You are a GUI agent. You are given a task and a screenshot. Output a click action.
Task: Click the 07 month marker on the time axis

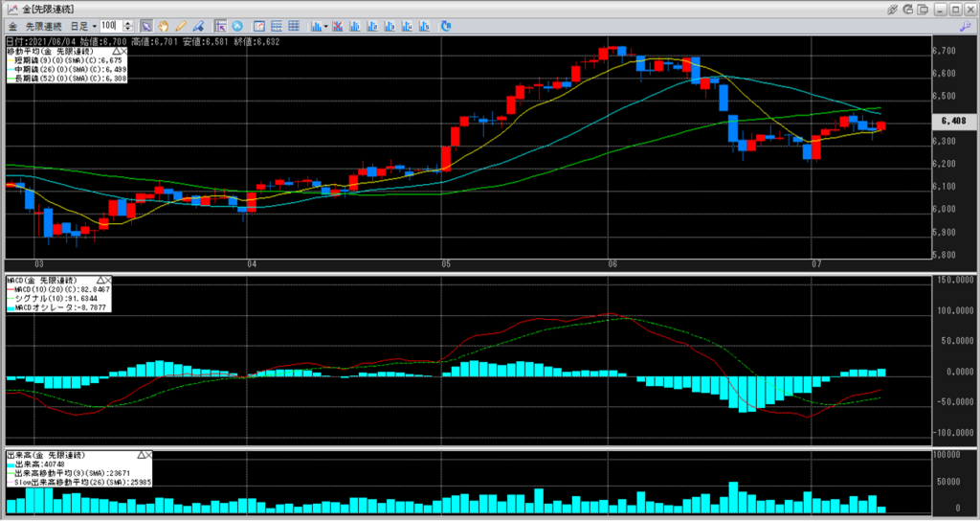point(816,264)
